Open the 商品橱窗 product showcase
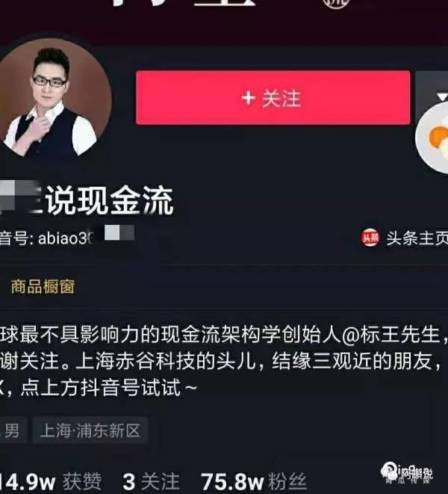The height and width of the screenshot is (494, 448). pos(43,287)
